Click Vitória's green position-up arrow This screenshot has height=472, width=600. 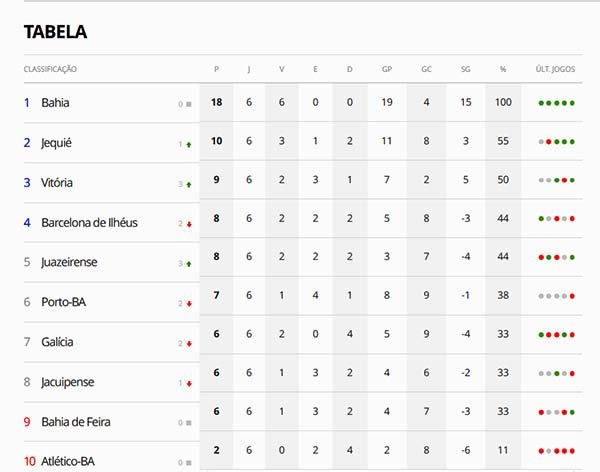coord(188,184)
